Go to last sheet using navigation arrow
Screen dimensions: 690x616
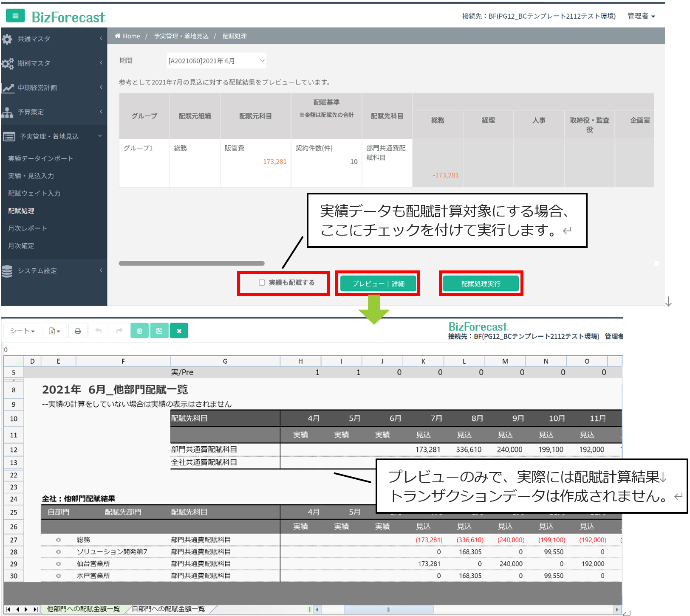[35, 609]
